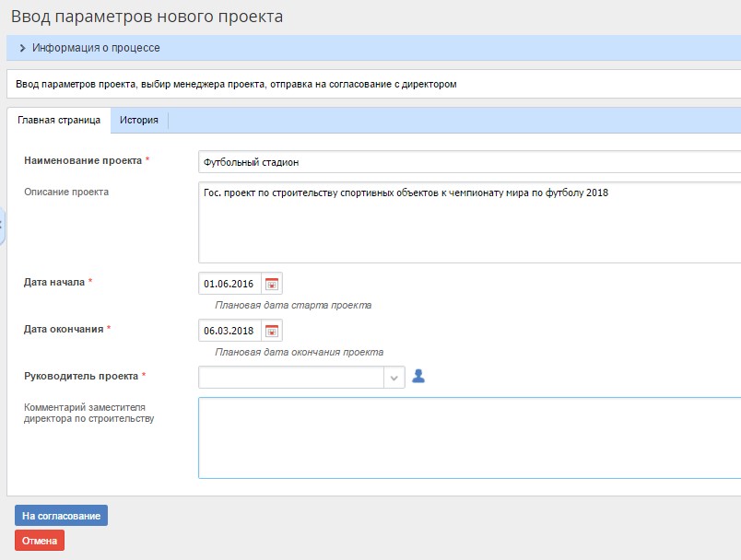Click the Руководитель проекта field label
The width and height of the screenshot is (741, 560).
coord(81,376)
